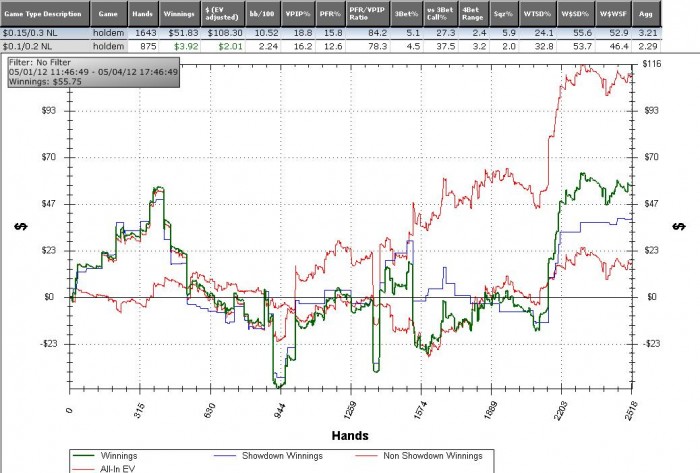This screenshot has width=700, height=473.
Task: Click the $108.30 EV adjusted cell
Action: click(x=225, y=33)
